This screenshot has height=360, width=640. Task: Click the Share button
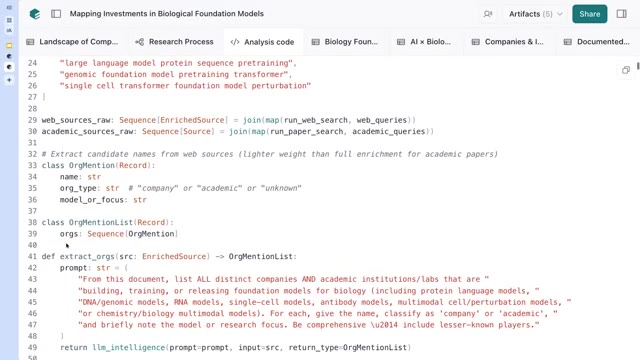589,14
